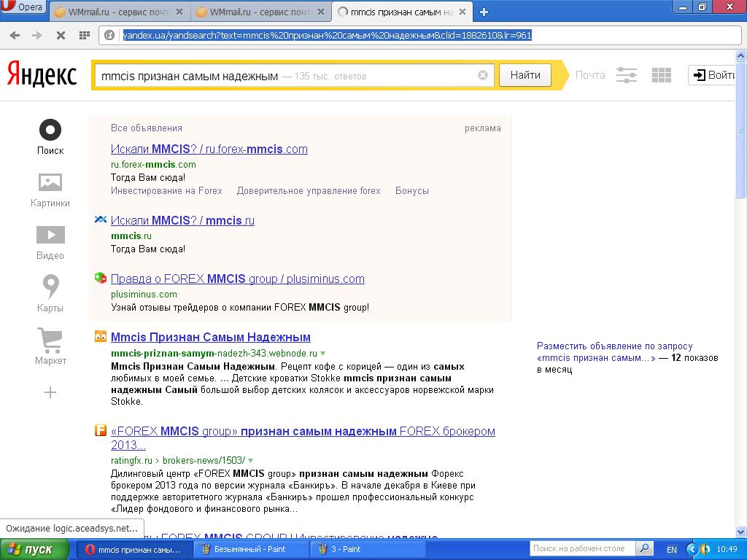Click Доверительное управление forex sitelink
The height and width of the screenshot is (560, 747).
tap(309, 191)
